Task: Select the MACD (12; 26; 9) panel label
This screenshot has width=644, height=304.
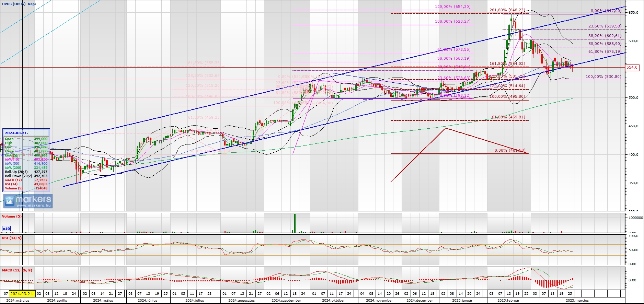Action: (17, 270)
